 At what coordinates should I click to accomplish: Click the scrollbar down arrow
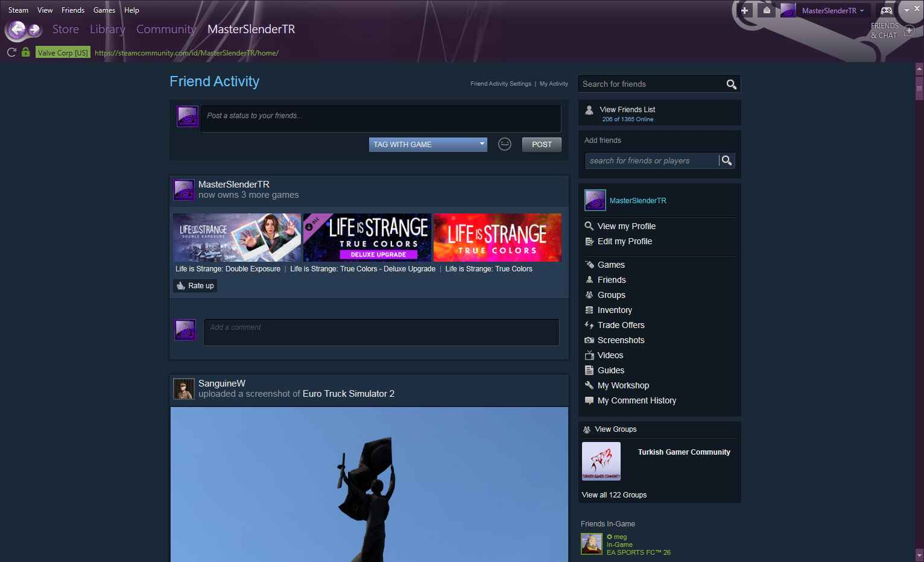919,555
